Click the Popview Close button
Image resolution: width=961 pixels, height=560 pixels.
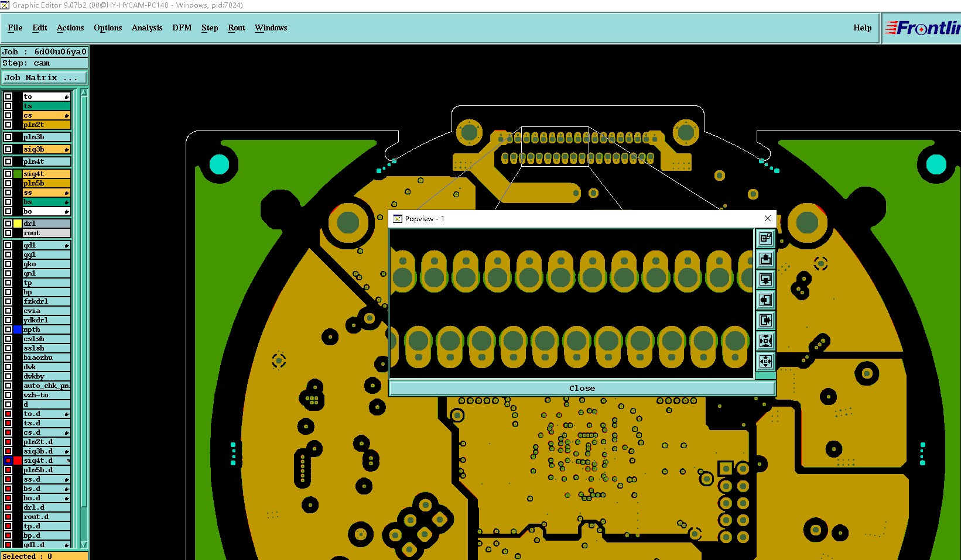pyautogui.click(x=582, y=388)
